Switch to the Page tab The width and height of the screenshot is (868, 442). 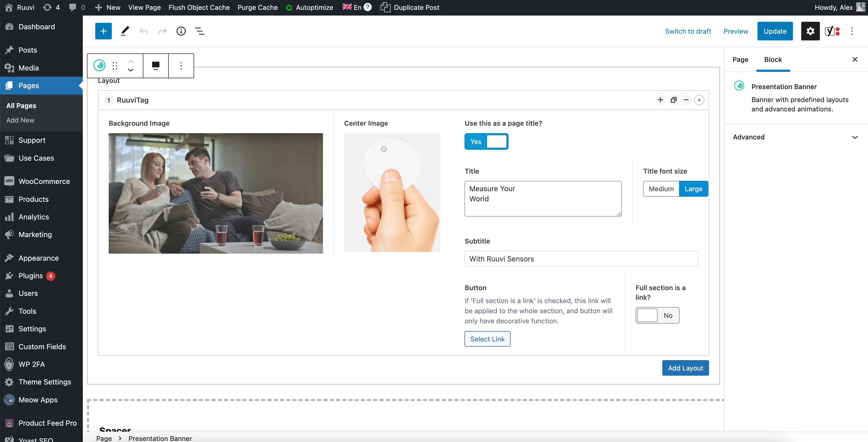pyautogui.click(x=740, y=59)
